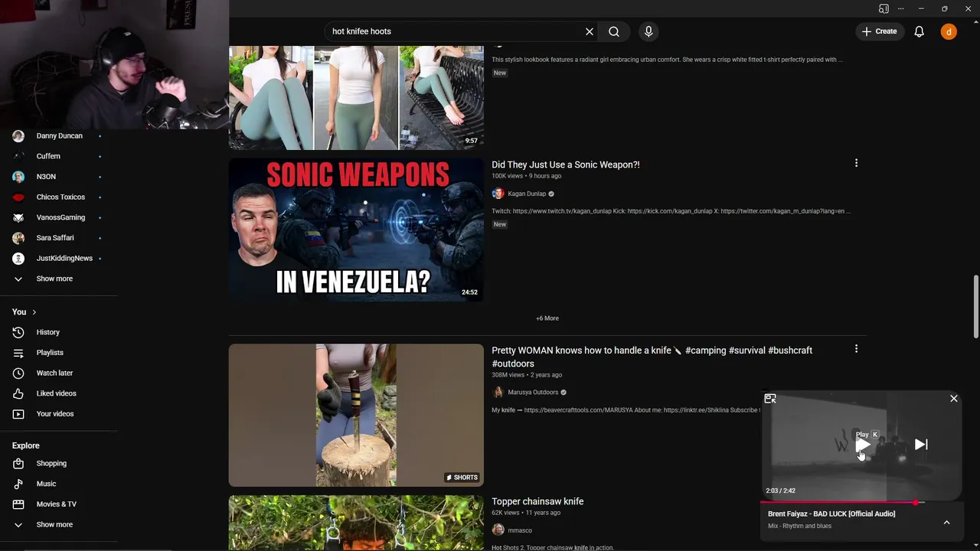Open the cast icon in title bar
980x551 pixels.
[x=884, y=8]
